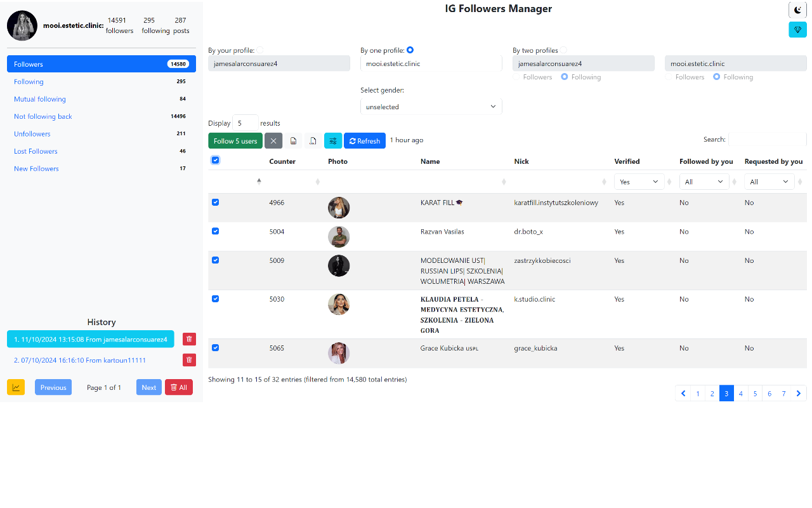Open the Mutual following tab

(39, 98)
